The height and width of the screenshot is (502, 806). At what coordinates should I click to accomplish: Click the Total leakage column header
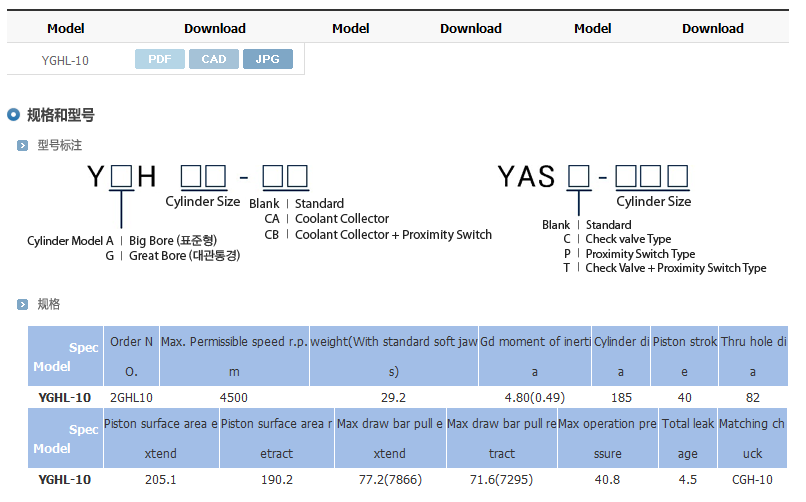pos(688,438)
